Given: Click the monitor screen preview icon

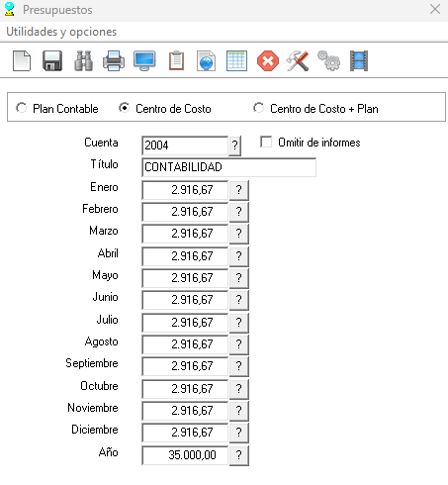Looking at the screenshot, I should tap(144, 61).
